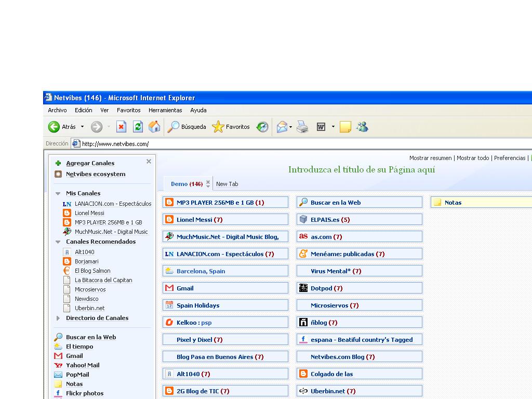Click the green plus icon beside Agregar Canales

click(x=58, y=163)
